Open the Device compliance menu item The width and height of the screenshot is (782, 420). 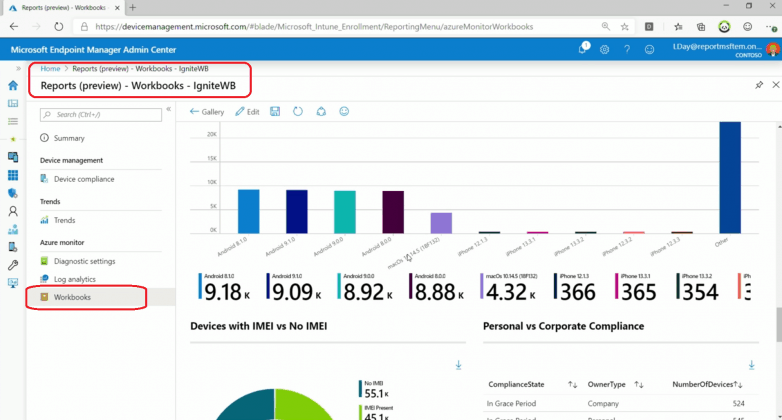tap(84, 179)
